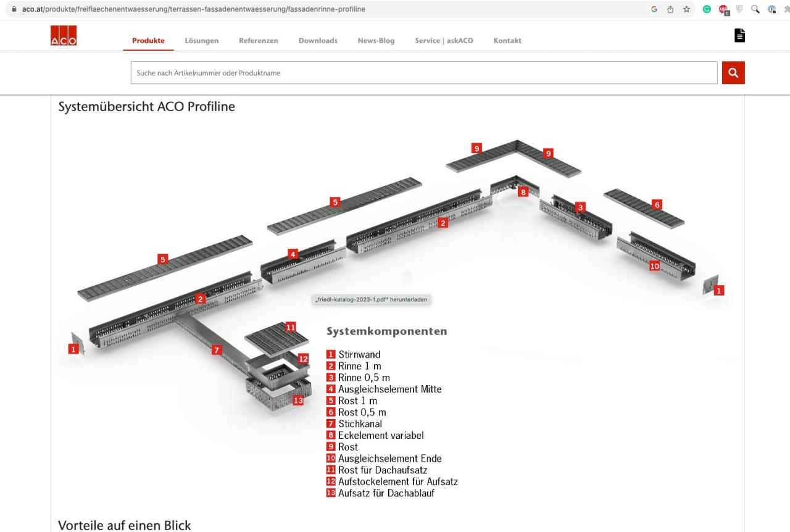This screenshot has height=532, width=790.
Task: Click the Google icon in the address bar
Action: 654,9
